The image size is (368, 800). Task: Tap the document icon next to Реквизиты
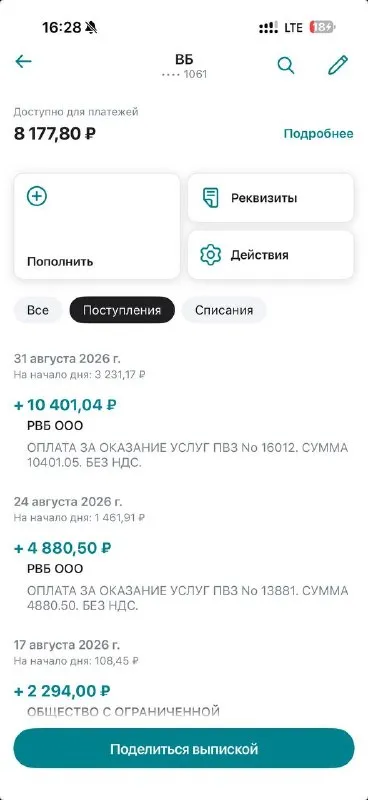210,197
